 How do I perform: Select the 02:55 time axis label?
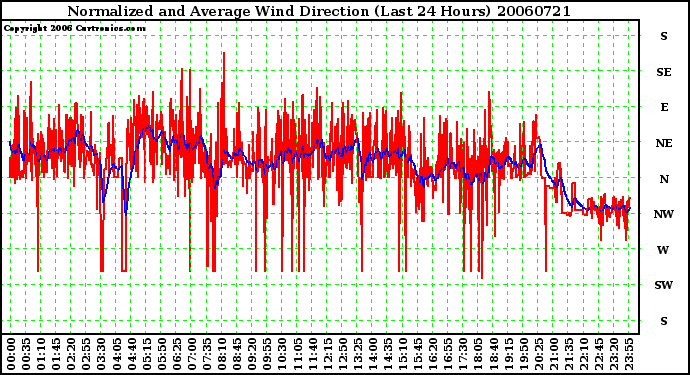(86, 354)
